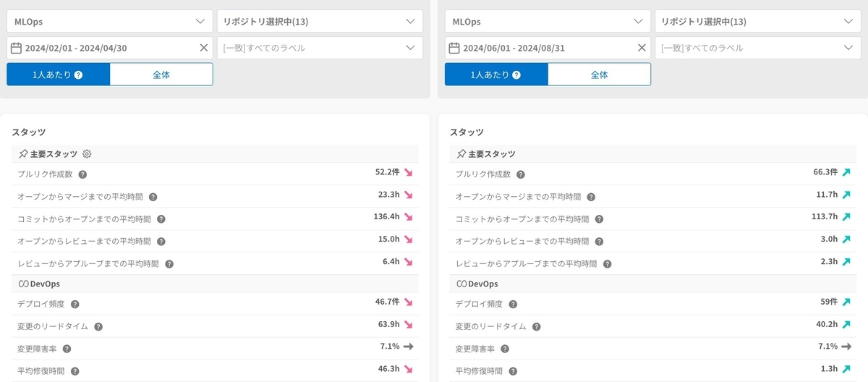868x382 pixels.
Task: Click the 113.7h value in right panel
Action: tap(825, 217)
